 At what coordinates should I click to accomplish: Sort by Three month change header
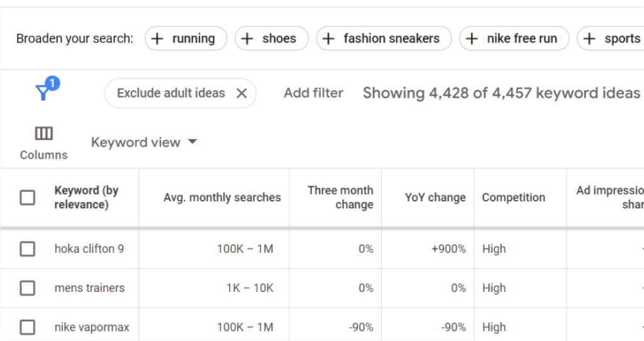340,197
